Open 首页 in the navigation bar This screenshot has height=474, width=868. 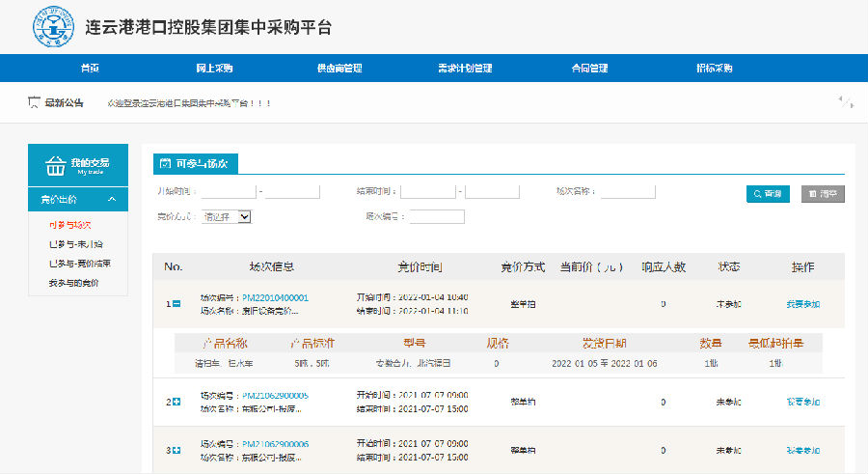[90, 69]
